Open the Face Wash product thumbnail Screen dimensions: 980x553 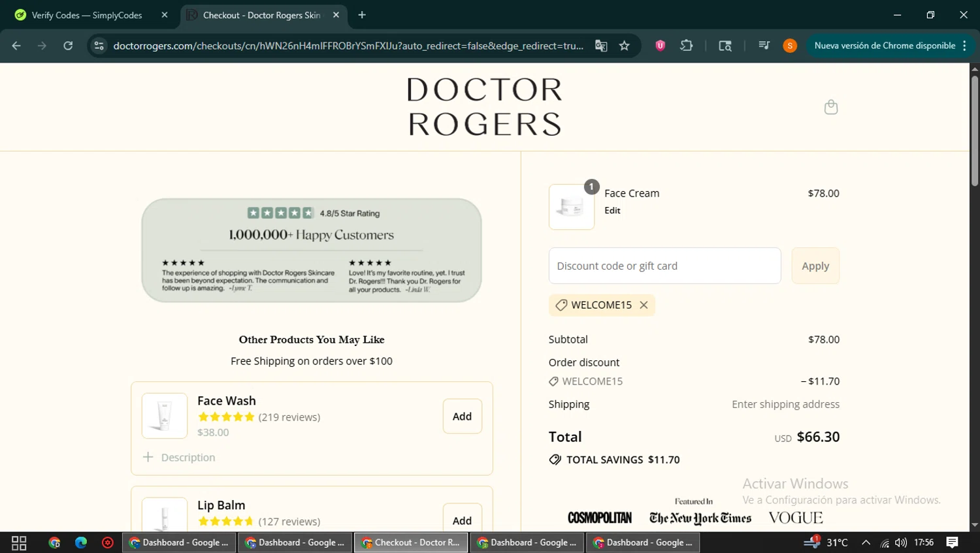coord(165,416)
